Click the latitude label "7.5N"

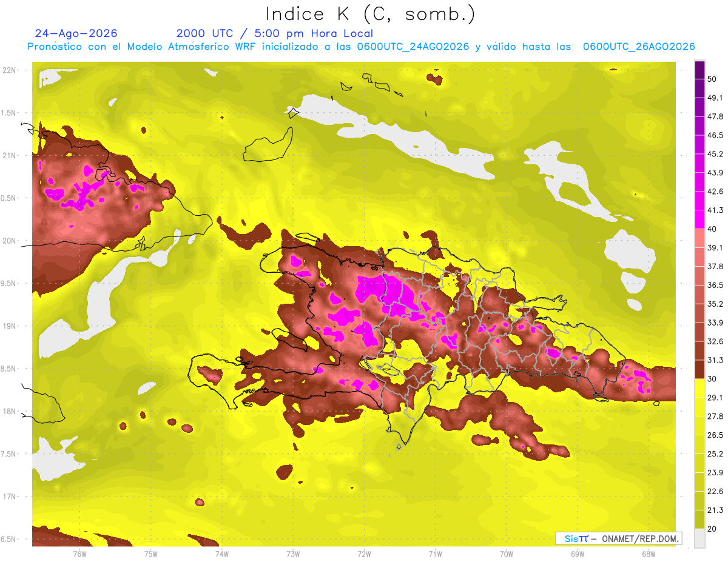(x=9, y=454)
